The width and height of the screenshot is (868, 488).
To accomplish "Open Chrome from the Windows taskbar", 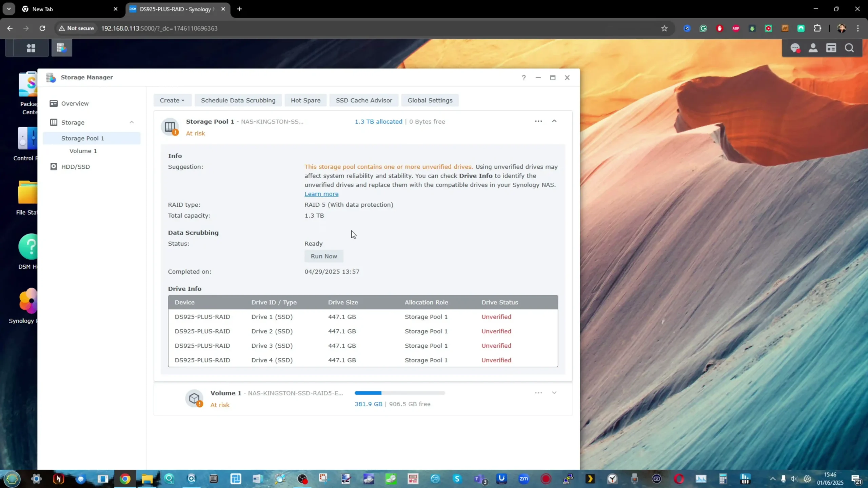I will (x=125, y=479).
